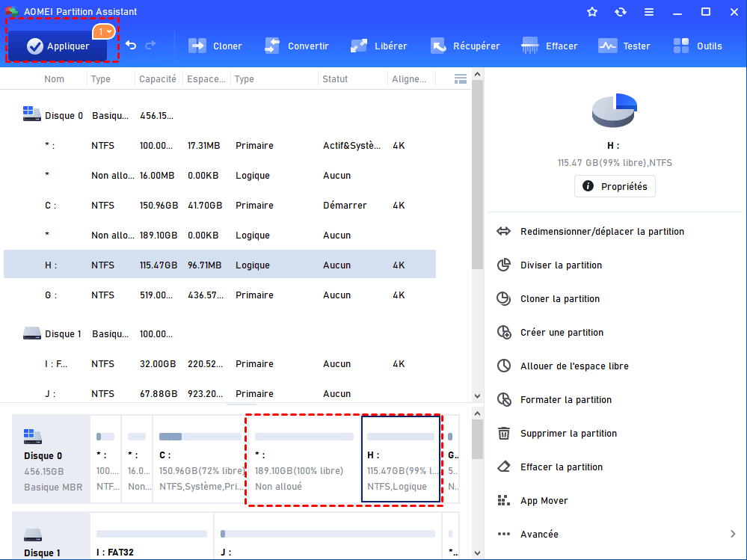
Task: Open the Convertir toolbar tool
Action: [296, 46]
